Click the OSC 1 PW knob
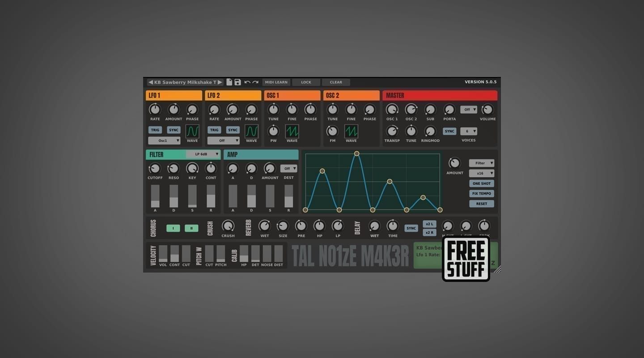This screenshot has height=358, width=644. tap(273, 131)
